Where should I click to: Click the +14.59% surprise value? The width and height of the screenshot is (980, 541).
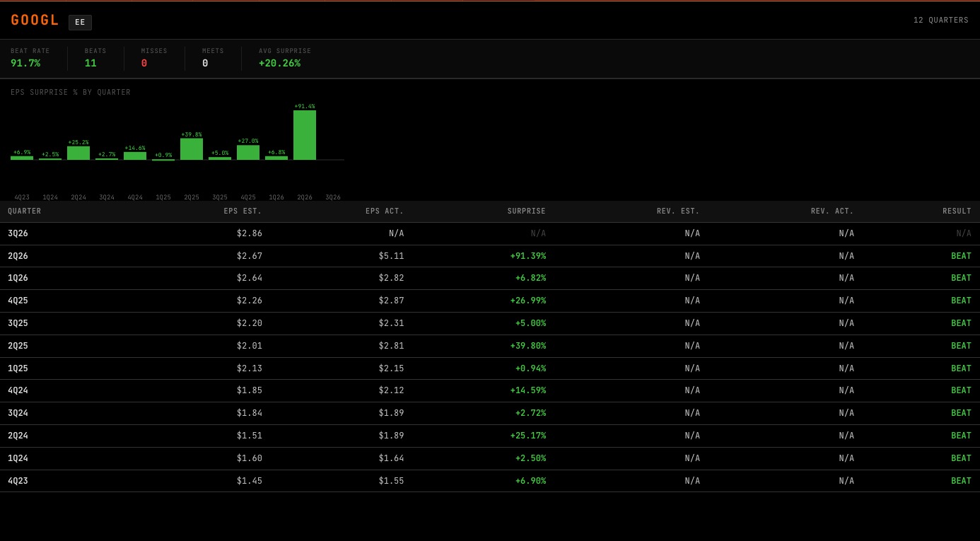point(528,390)
